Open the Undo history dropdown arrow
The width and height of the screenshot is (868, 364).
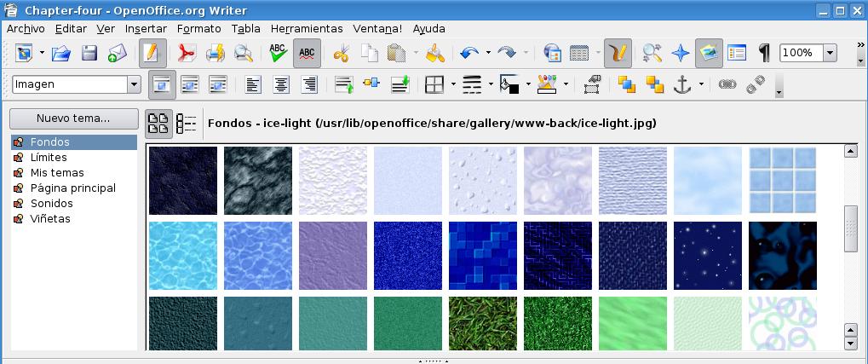488,53
